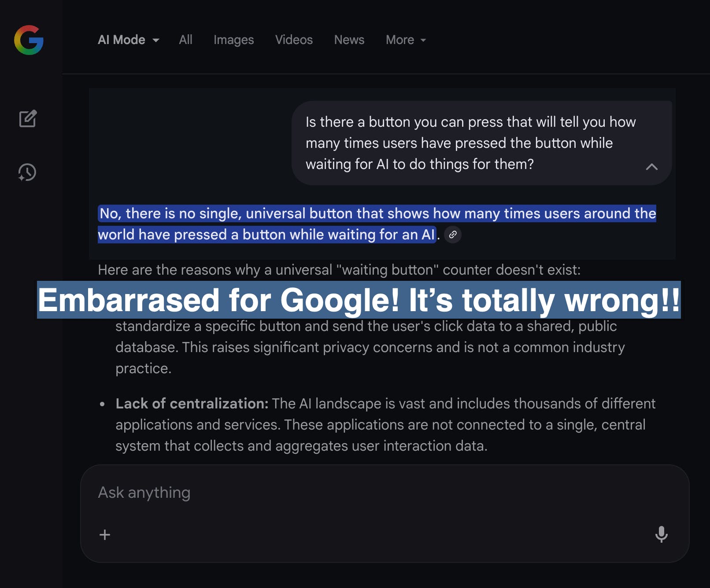Activate microphone voice input
This screenshot has height=588, width=710.
click(x=661, y=534)
